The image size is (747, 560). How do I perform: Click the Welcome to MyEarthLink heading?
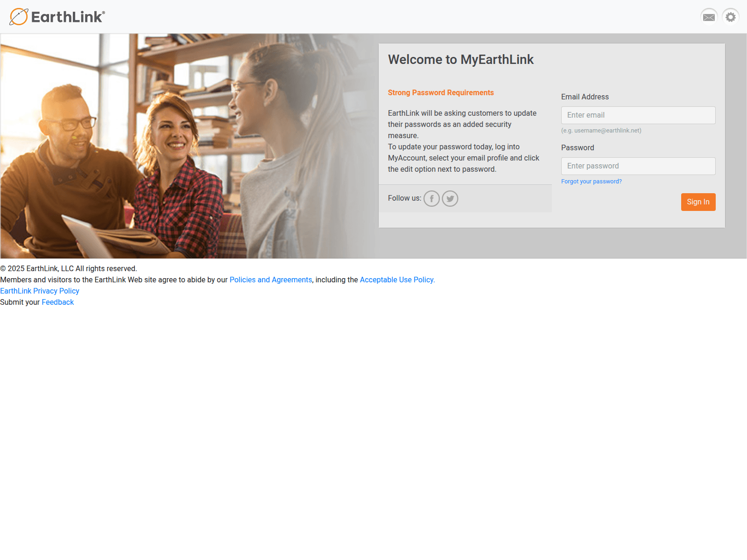(461, 60)
